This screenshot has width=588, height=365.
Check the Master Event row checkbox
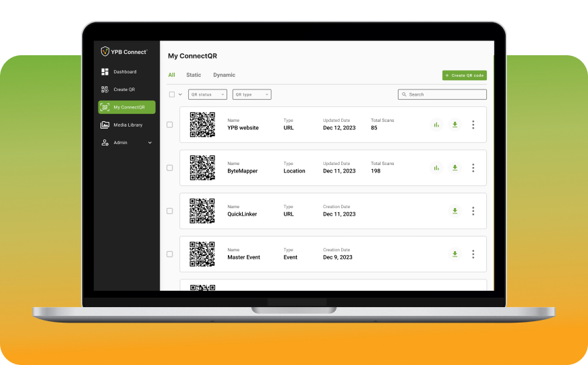[x=169, y=254]
